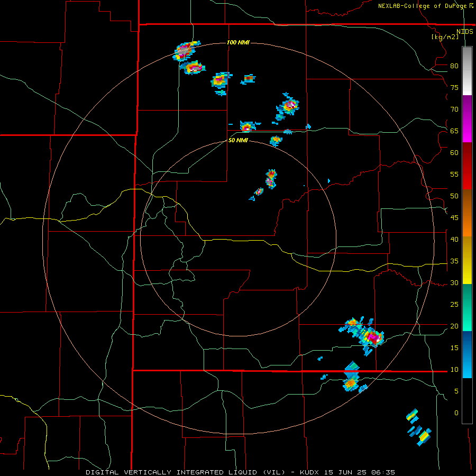Select the gray-white segment of the color bar
The height and width of the screenshot is (476, 476).
coord(467,71)
